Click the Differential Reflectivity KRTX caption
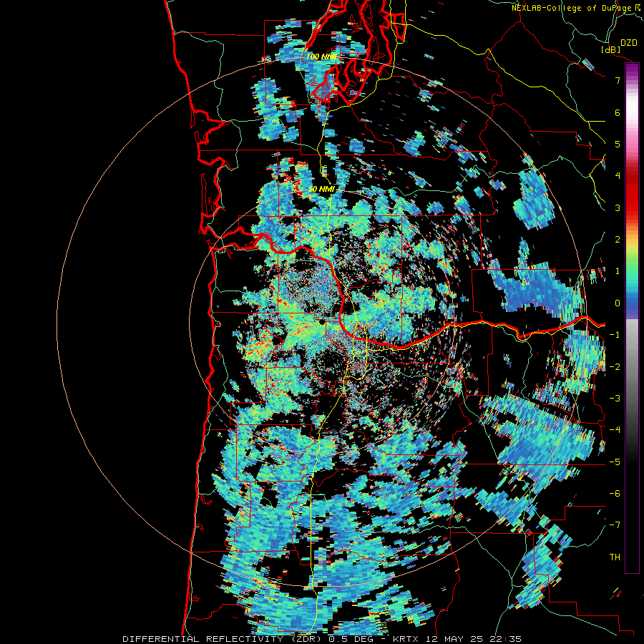 322,639
